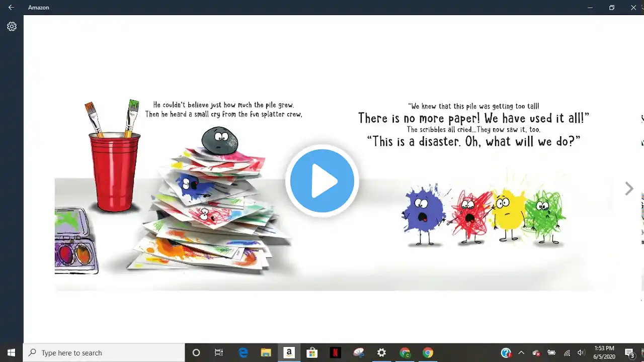The image size is (644, 362).
Task: Click the line "The scribbles all cried...They now saw it, too."
Action: (x=473, y=130)
